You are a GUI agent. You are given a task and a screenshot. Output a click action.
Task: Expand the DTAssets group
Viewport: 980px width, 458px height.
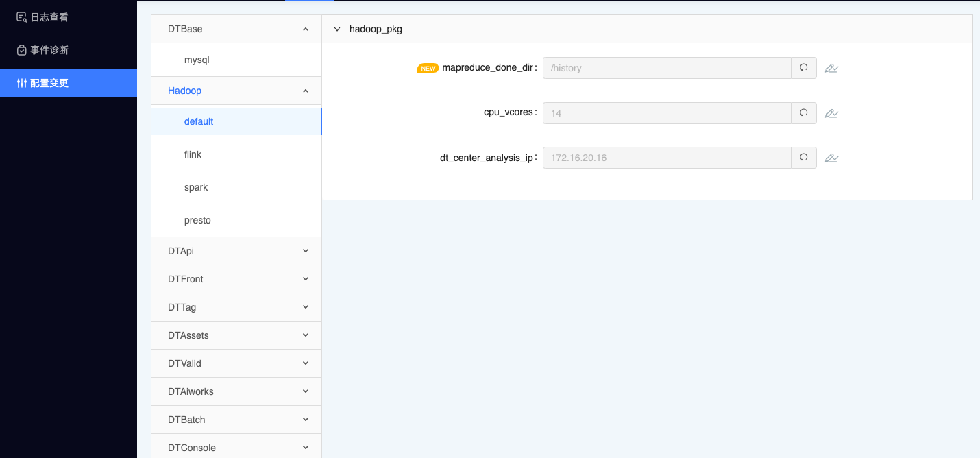(x=305, y=335)
